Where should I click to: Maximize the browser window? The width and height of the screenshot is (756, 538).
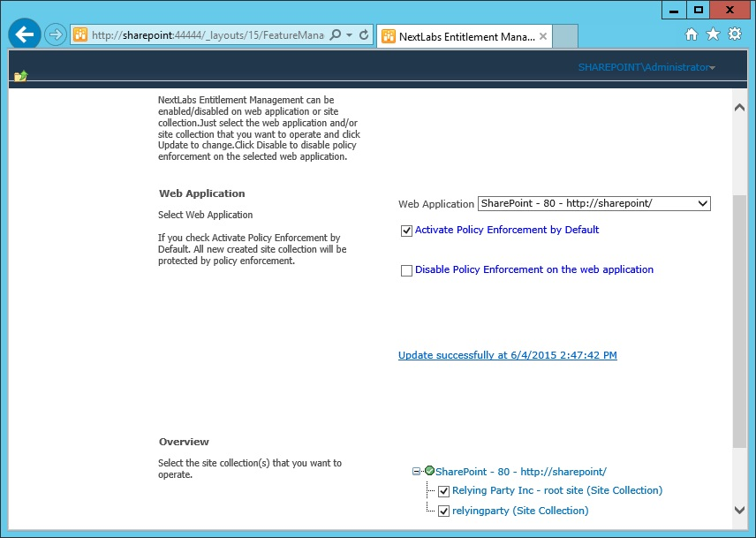pyautogui.click(x=699, y=10)
